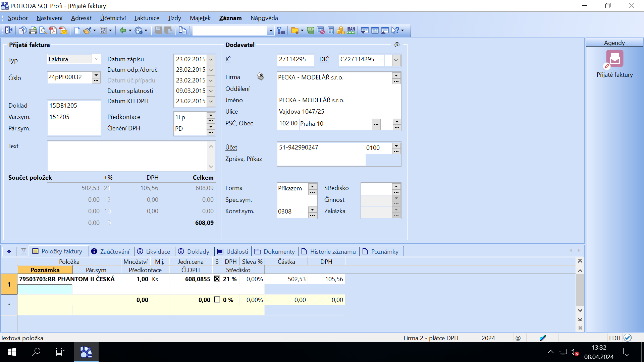Open the Záznam menu
Image resolution: width=644 pixels, height=362 pixels.
tap(230, 18)
